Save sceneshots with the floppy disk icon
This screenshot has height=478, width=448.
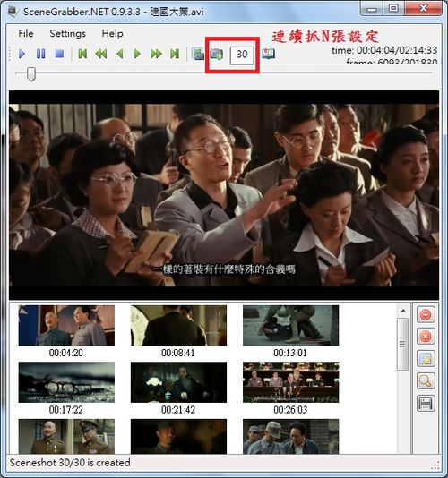[x=426, y=403]
